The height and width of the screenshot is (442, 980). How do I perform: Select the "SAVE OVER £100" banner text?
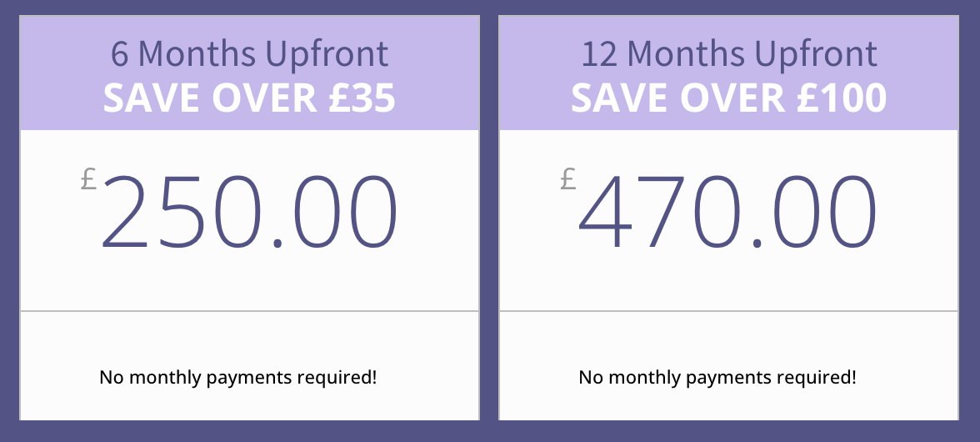click(x=729, y=98)
